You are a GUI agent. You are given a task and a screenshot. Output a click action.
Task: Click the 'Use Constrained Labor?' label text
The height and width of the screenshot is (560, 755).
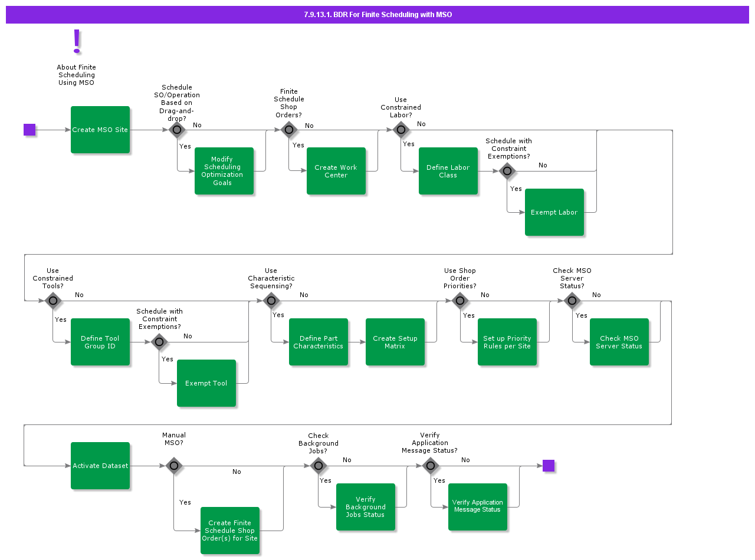[401, 107]
